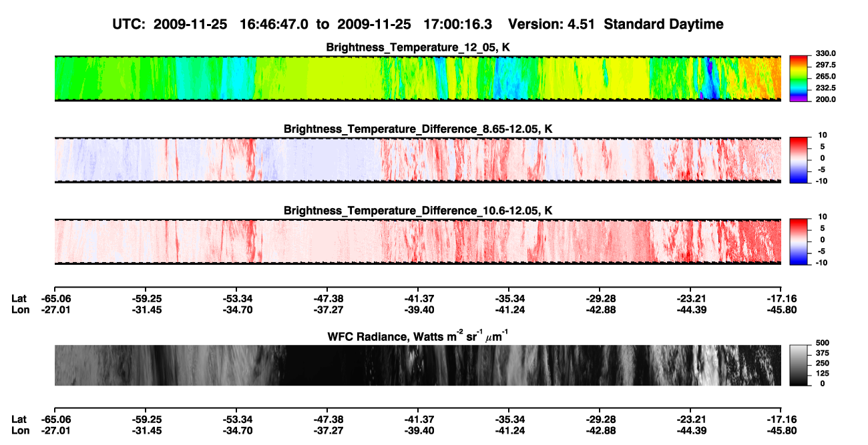Click latitude -65.06 on the upper axis
The width and height of the screenshot is (868, 445).
click(57, 298)
